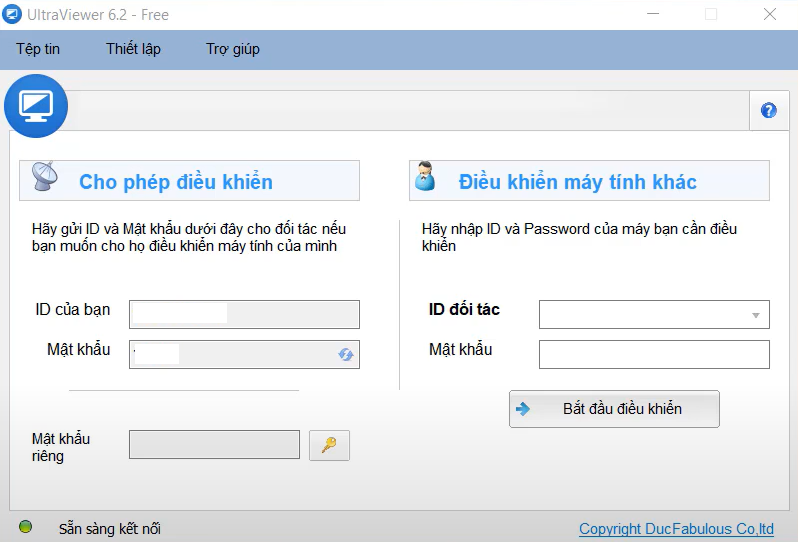Expand the ID đối tác dropdown arrow
The image size is (798, 542).
tap(756, 315)
